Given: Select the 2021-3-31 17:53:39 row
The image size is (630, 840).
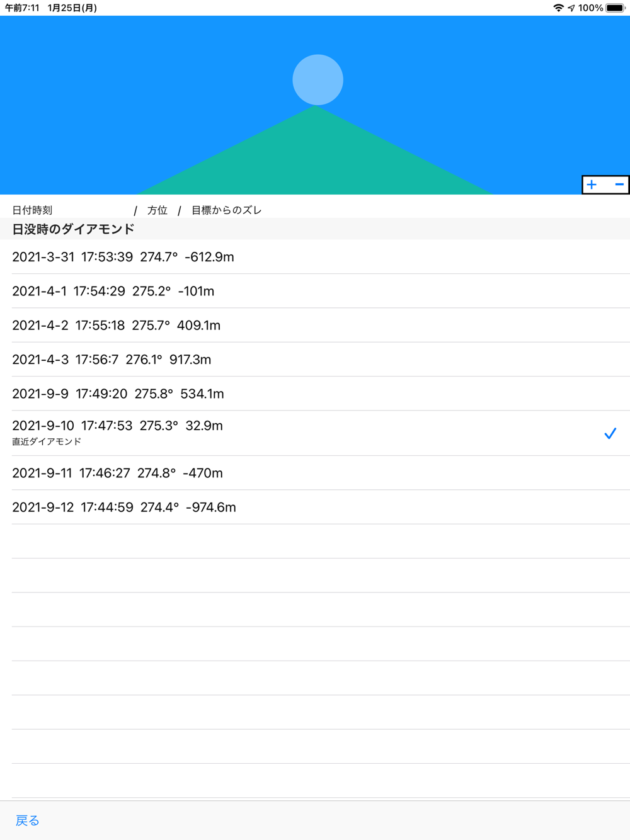Looking at the screenshot, I should point(315,257).
